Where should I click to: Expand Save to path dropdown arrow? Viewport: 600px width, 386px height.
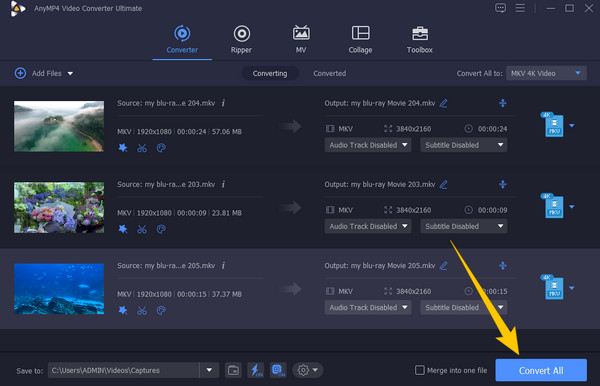click(209, 370)
